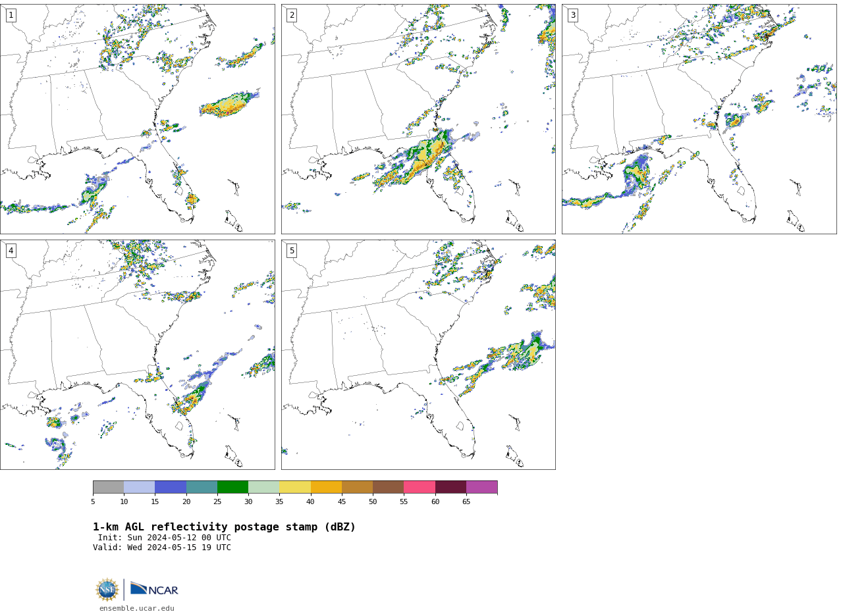Click the 1-km AGL reflectivity title
This screenshot has height=616, width=843.
tap(224, 527)
